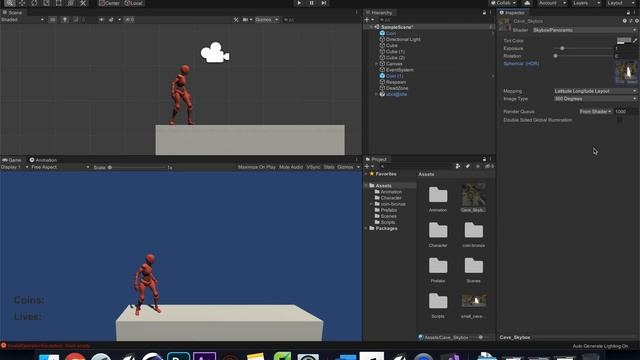Click the camera gizmo in Scene view
The height and width of the screenshot is (360, 640).
(x=215, y=53)
